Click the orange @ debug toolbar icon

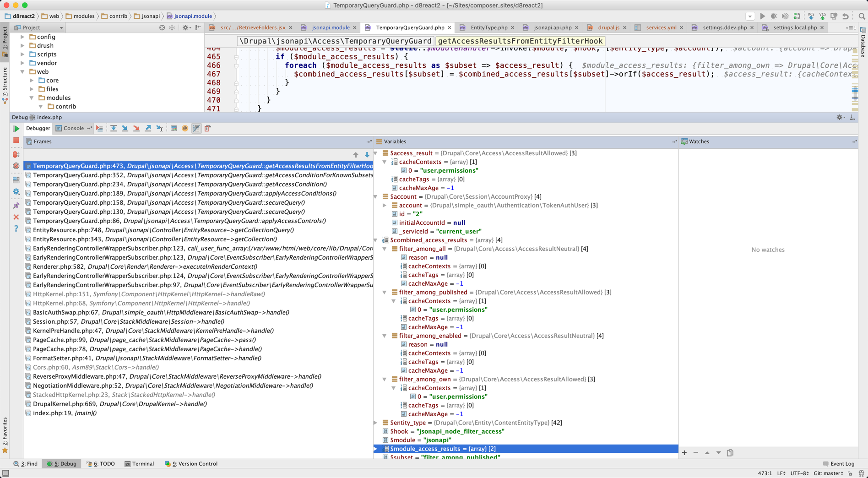(185, 129)
